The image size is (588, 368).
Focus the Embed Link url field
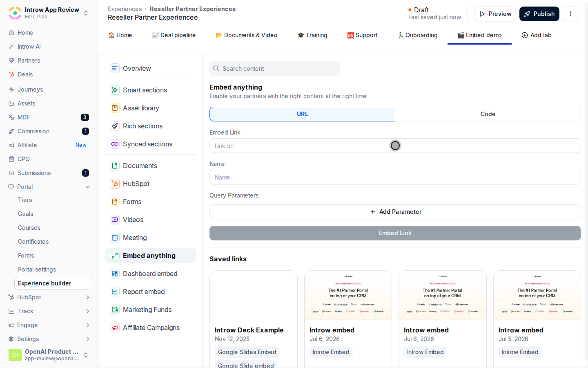pyautogui.click(x=395, y=146)
